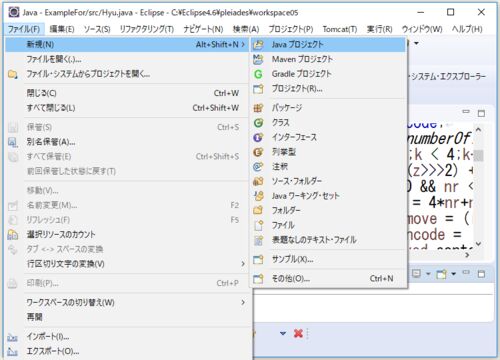The height and width of the screenshot is (360, 500).
Task: Expand 行区切り文字の変換(V) submenu
Action: tap(243, 264)
